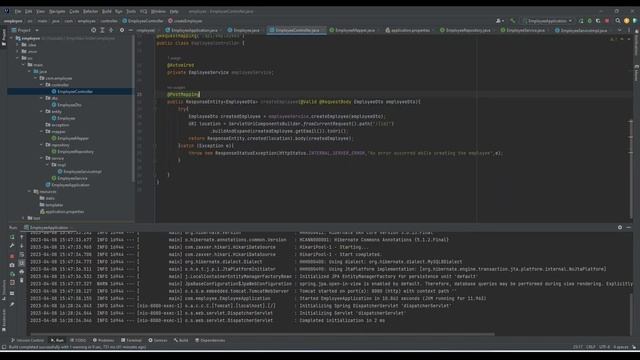Viewport: 640px width, 360px height.
Task: Hide the Project panel with minus icon
Action: [x=131, y=30]
